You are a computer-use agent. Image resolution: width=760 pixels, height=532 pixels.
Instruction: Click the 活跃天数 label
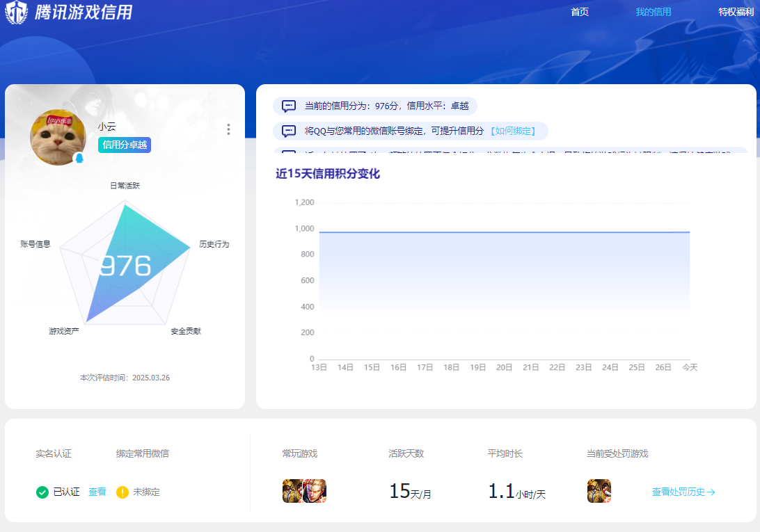coord(406,453)
